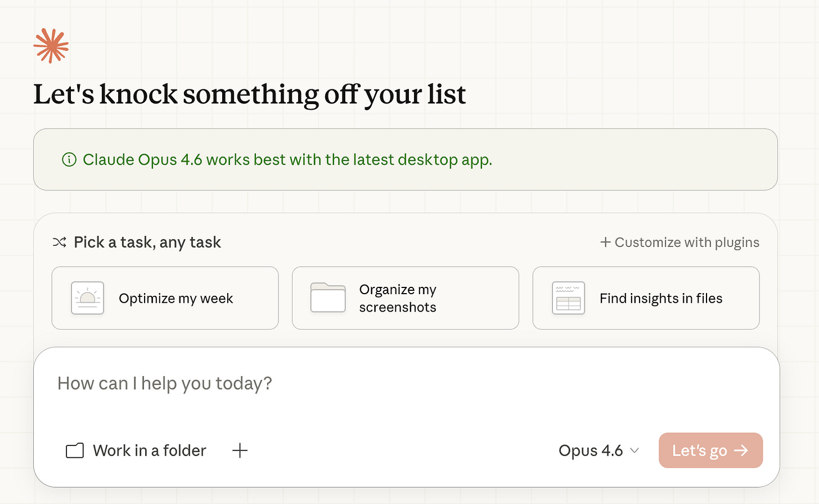The image size is (819, 504).
Task: Expand the chevron next to Opus 4.6
Action: (x=634, y=451)
